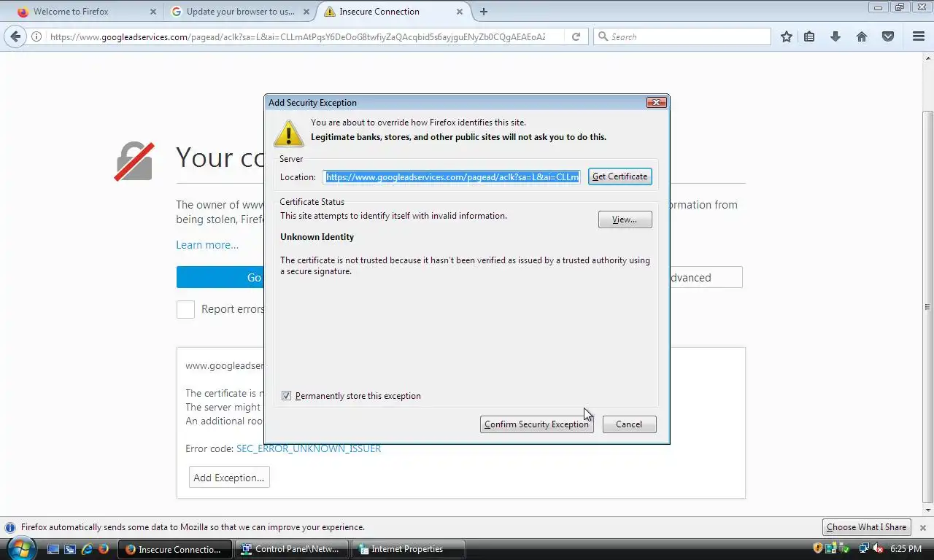
Task: Close the Welcome to Firefox tab
Action: [x=153, y=12]
